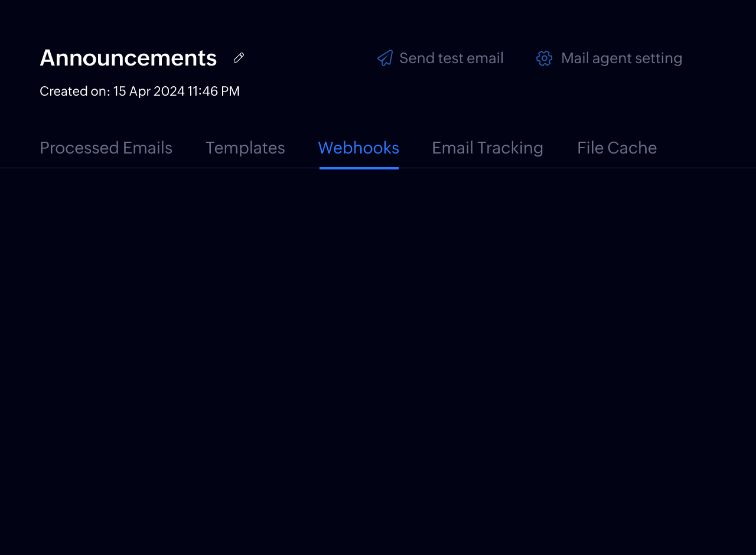This screenshot has width=756, height=555.
Task: Select the active Webhooks tab underline
Action: [359, 168]
